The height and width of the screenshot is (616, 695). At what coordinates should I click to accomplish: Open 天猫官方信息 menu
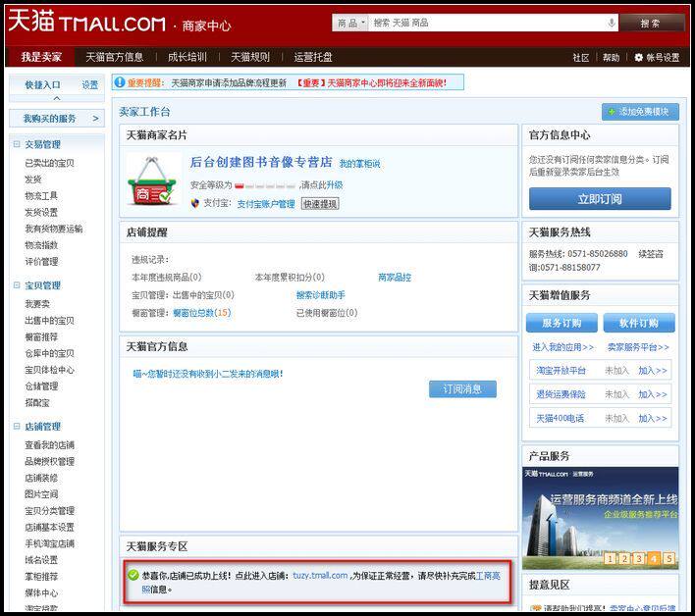[x=114, y=57]
